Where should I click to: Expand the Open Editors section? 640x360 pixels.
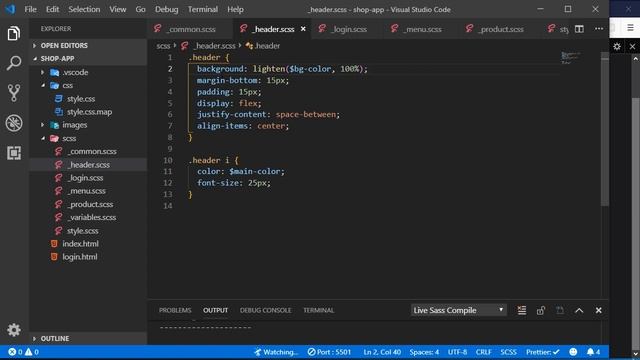(x=88, y=45)
